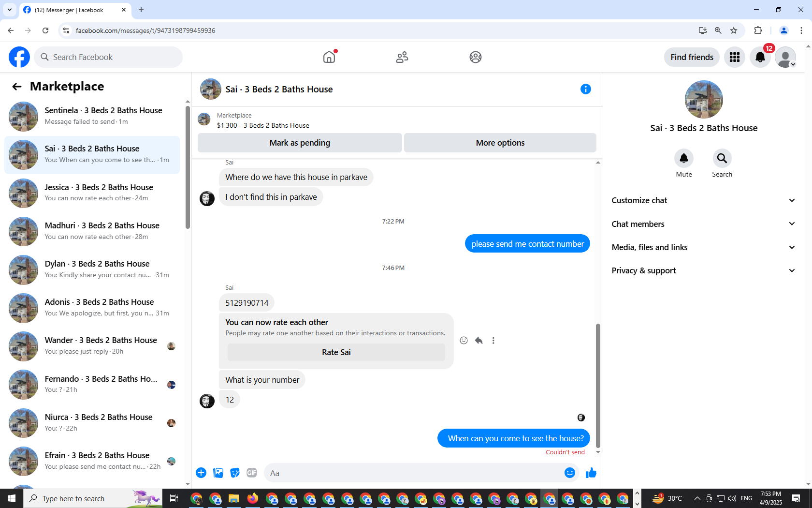This screenshot has height=508, width=812.
Task: Open more actions plus icon in composer
Action: pos(201,473)
